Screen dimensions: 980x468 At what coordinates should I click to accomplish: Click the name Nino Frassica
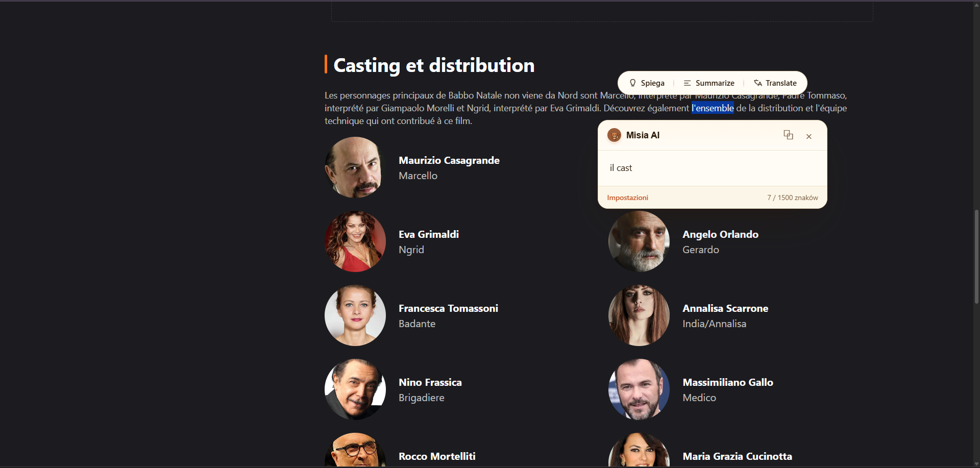coord(430,382)
